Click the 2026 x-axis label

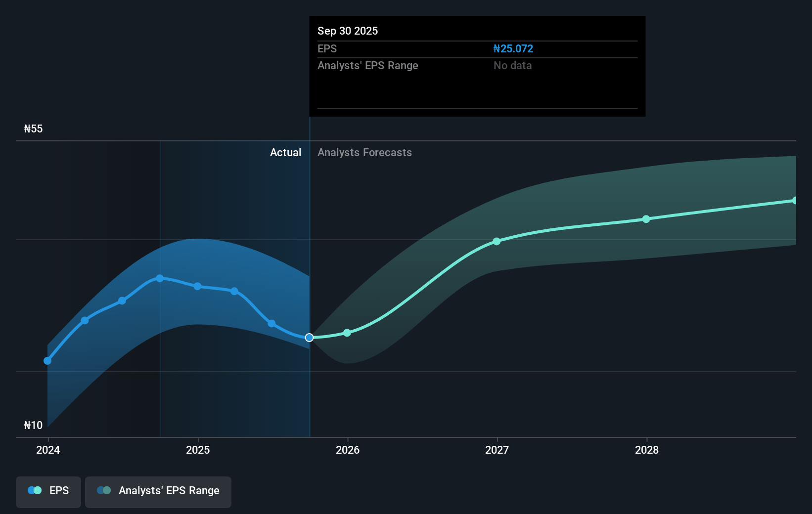[x=347, y=450]
